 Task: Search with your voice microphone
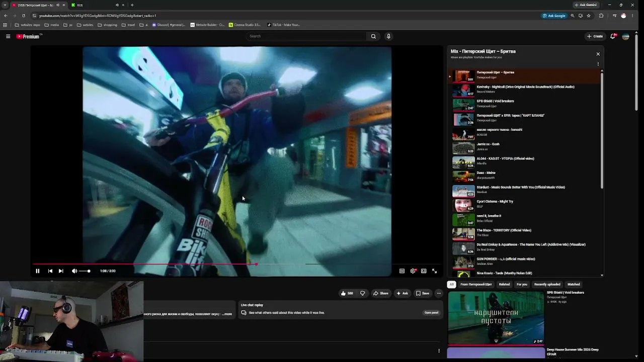pyautogui.click(x=388, y=36)
